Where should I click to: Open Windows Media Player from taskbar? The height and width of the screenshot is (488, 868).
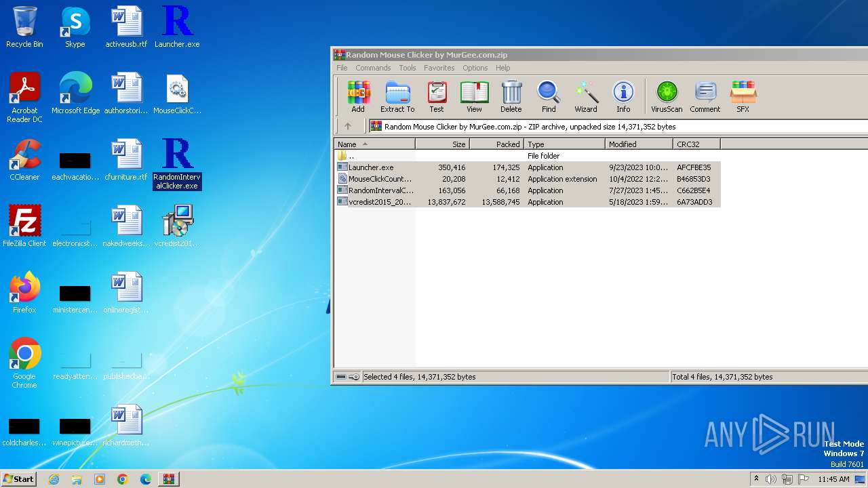point(100,479)
